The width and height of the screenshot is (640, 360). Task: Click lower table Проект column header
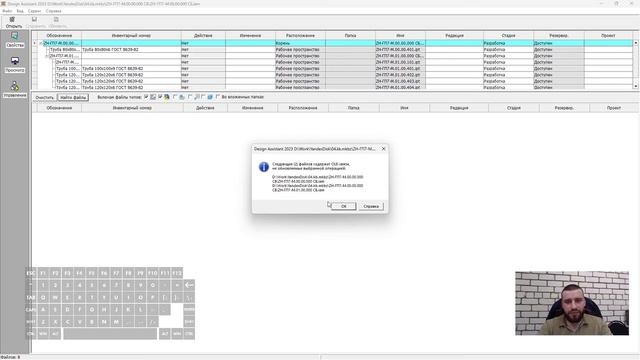614,108
